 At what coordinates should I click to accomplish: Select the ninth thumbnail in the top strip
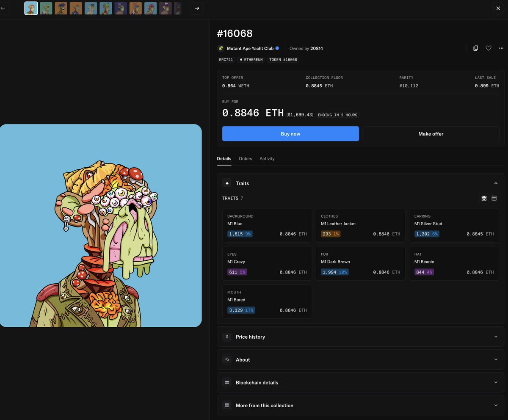(x=150, y=8)
